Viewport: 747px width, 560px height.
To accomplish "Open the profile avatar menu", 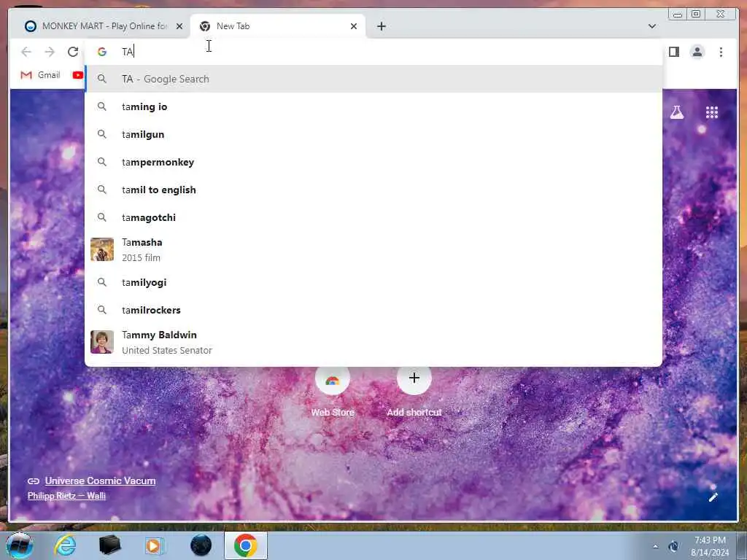I will point(697,52).
